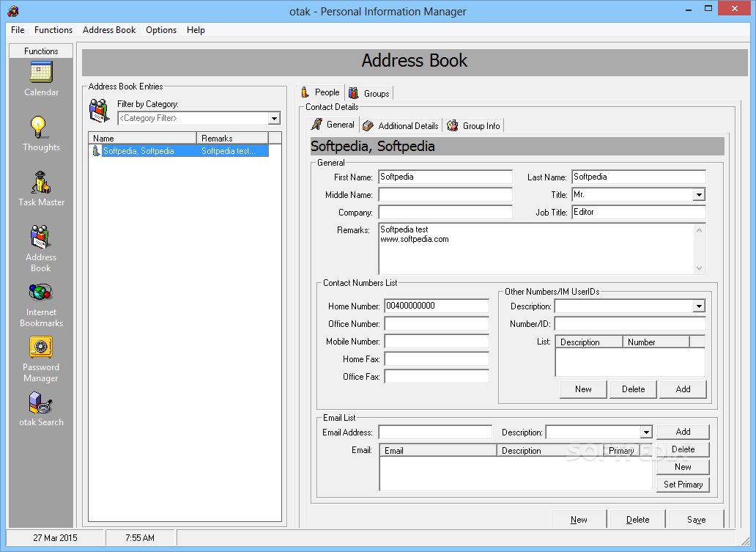Open the Password Manager safe icon
The image size is (756, 552).
point(41,347)
